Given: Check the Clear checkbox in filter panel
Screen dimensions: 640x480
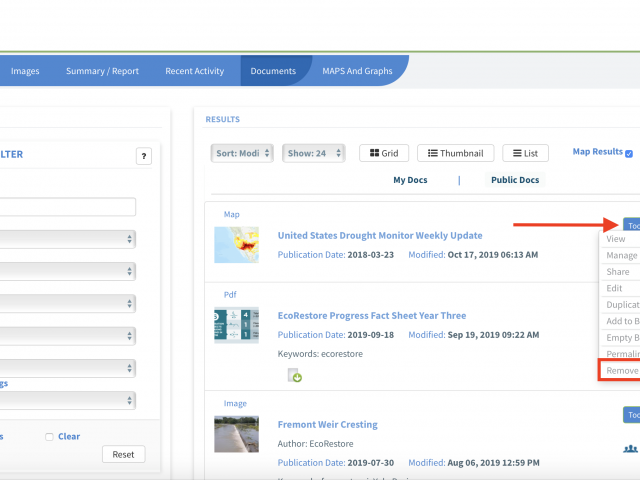Looking at the screenshot, I should pos(49,437).
